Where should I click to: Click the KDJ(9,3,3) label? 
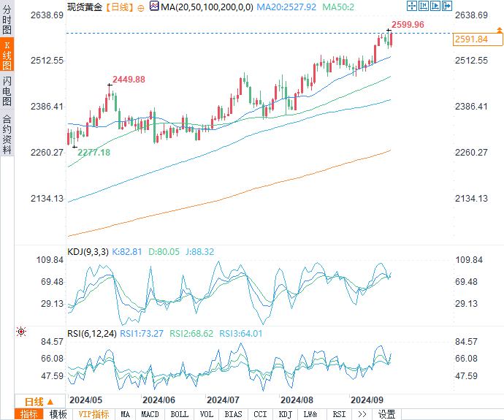pos(88,251)
